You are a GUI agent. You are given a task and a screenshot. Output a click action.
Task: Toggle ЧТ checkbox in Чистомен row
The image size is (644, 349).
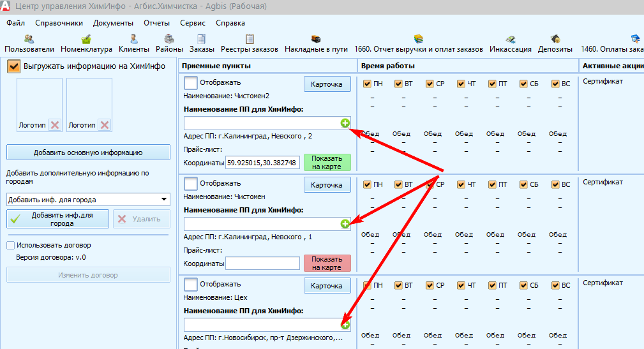tap(461, 185)
